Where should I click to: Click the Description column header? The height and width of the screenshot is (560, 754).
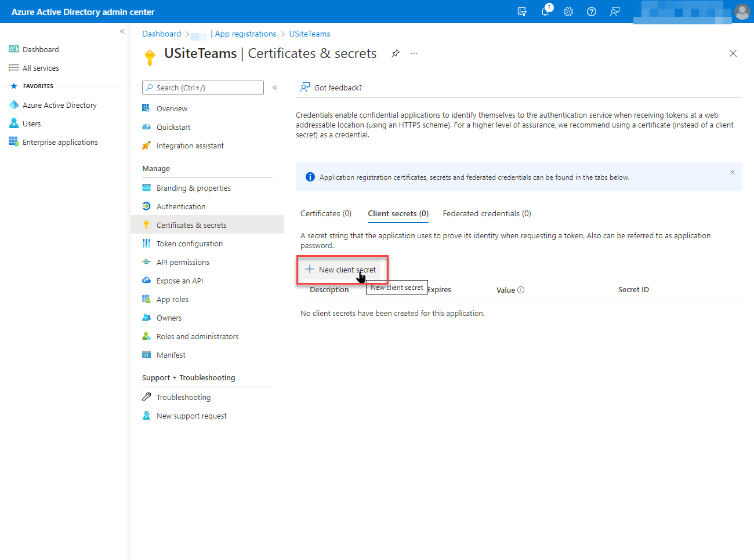tap(329, 290)
